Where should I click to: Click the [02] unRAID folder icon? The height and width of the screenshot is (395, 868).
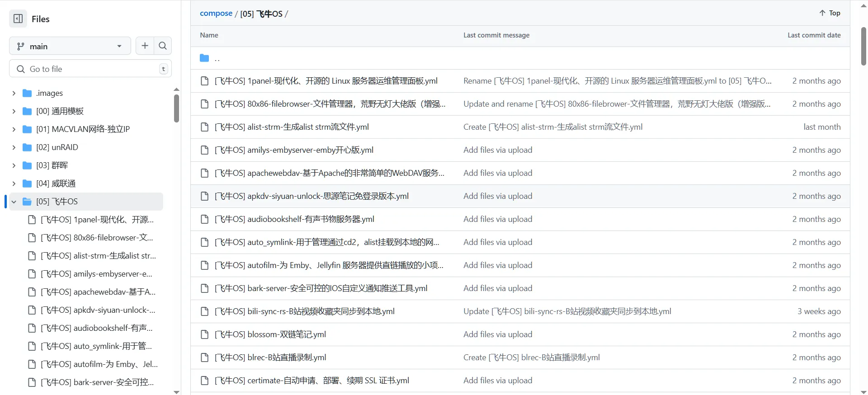click(27, 147)
